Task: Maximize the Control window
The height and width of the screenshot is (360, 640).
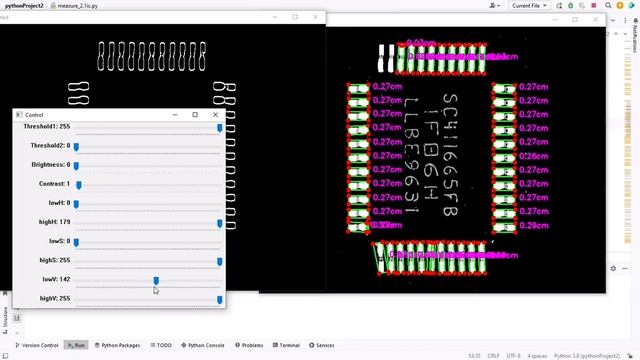Action: click(195, 115)
